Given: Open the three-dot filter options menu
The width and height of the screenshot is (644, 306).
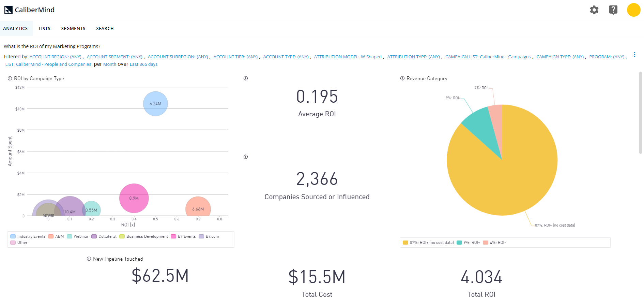Looking at the screenshot, I should pos(634,55).
